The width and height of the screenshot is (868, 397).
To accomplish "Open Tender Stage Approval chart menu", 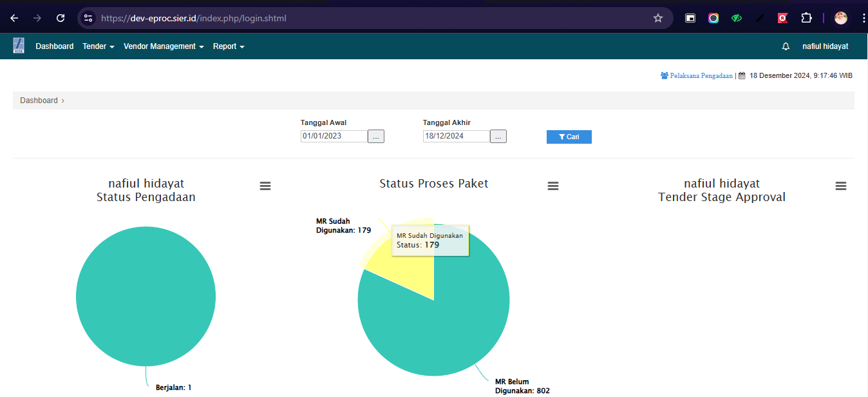I will (841, 186).
